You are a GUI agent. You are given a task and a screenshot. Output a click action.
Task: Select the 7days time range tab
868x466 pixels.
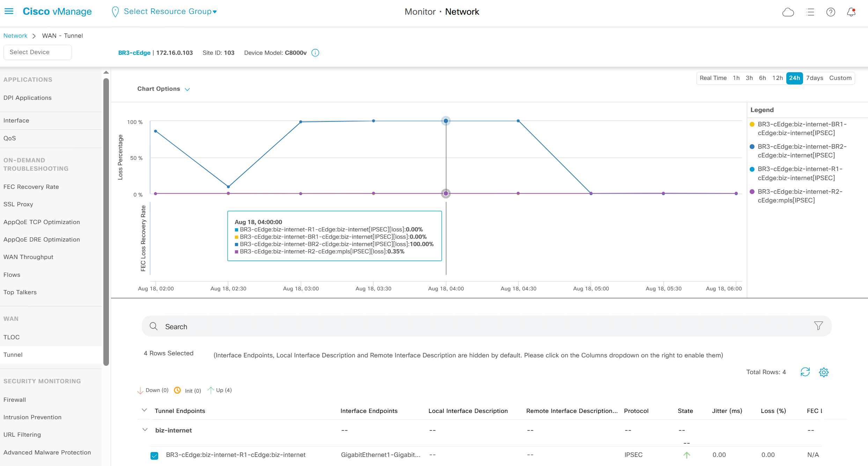815,78
